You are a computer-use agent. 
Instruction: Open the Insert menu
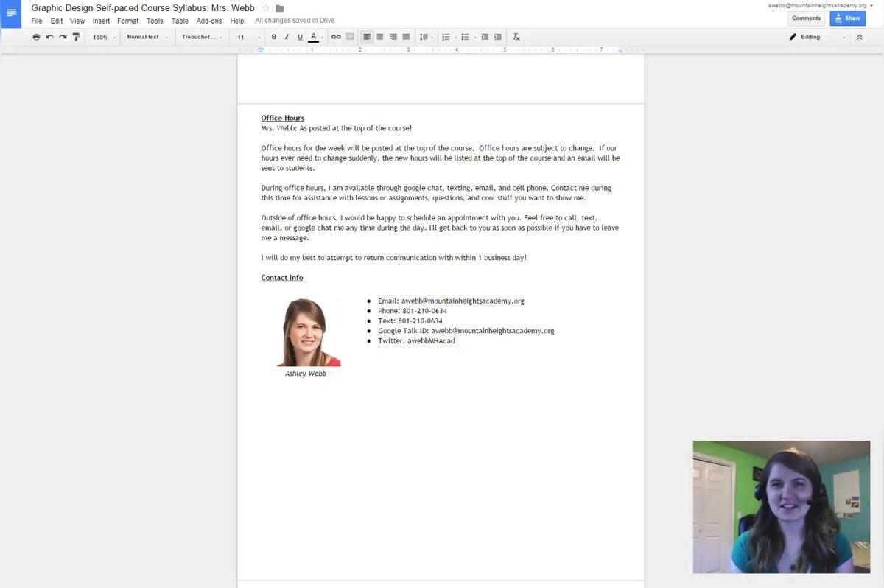coord(101,21)
